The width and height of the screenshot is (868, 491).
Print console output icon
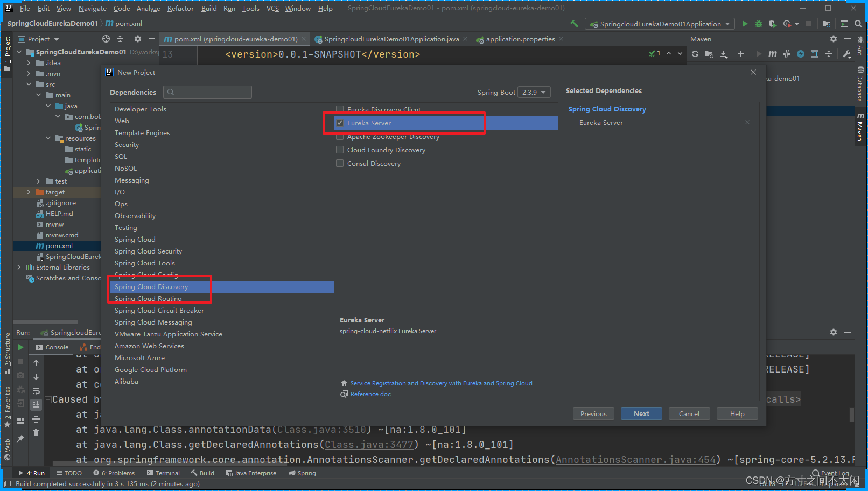36,419
